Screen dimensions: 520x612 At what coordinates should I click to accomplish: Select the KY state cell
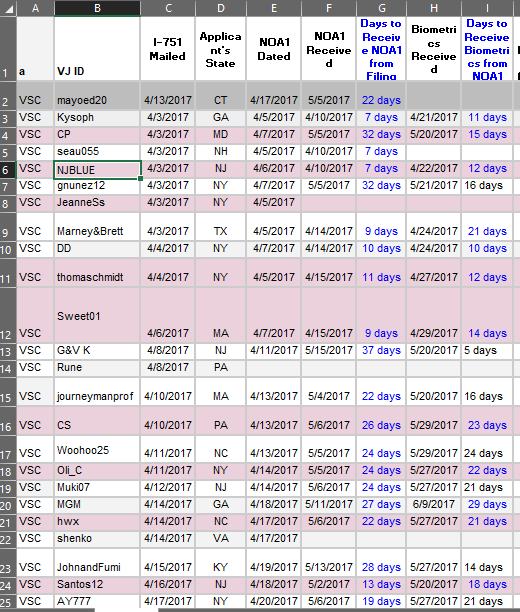[221, 563]
